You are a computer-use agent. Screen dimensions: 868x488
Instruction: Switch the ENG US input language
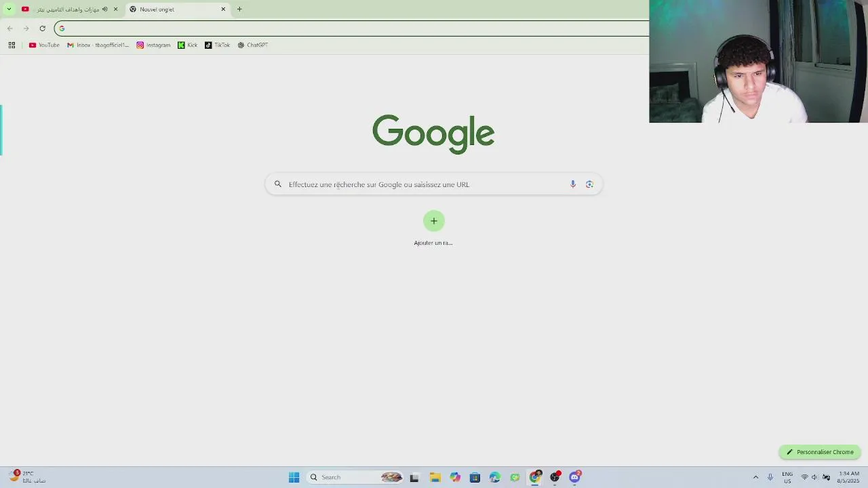(x=787, y=478)
